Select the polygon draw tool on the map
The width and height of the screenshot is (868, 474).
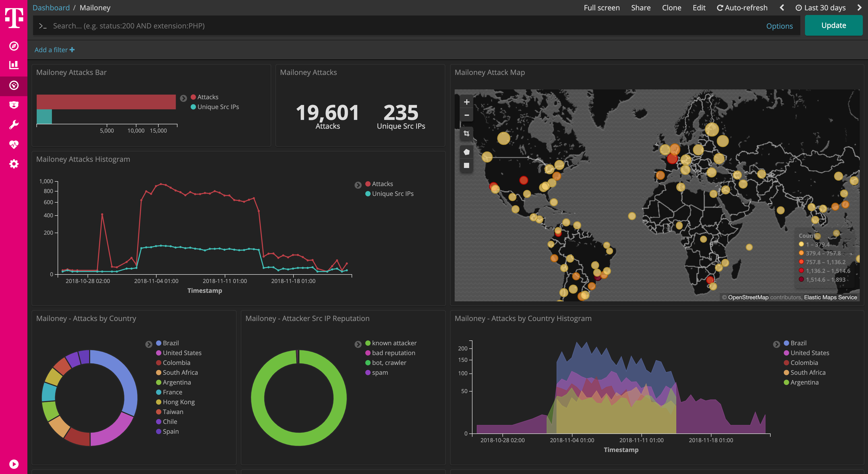click(466, 152)
